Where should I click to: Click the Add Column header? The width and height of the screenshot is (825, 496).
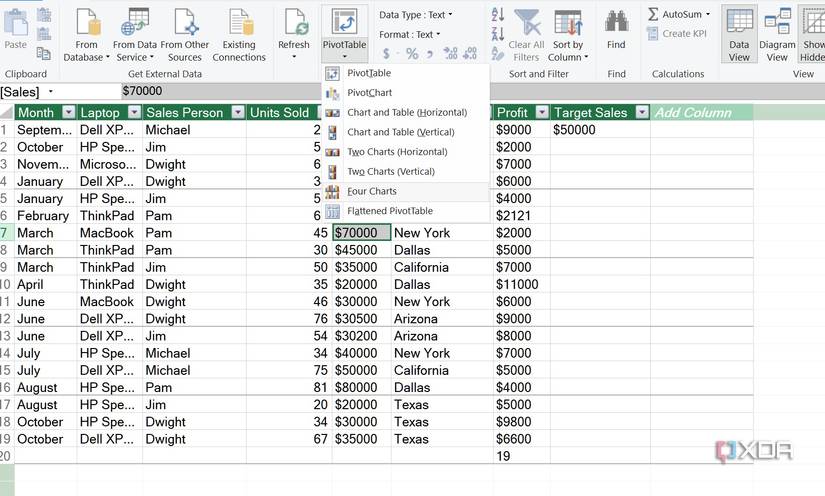(x=701, y=112)
